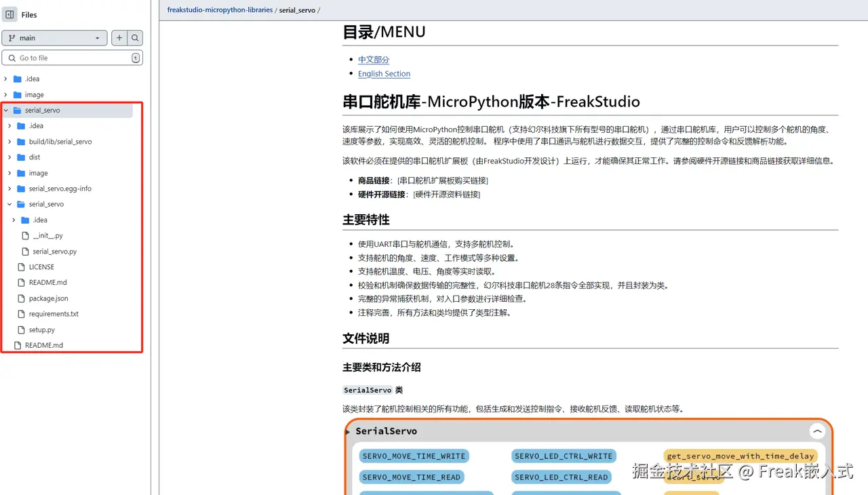Open the __init__.py file
Image resolution: width=868 pixels, height=495 pixels.
click(47, 235)
